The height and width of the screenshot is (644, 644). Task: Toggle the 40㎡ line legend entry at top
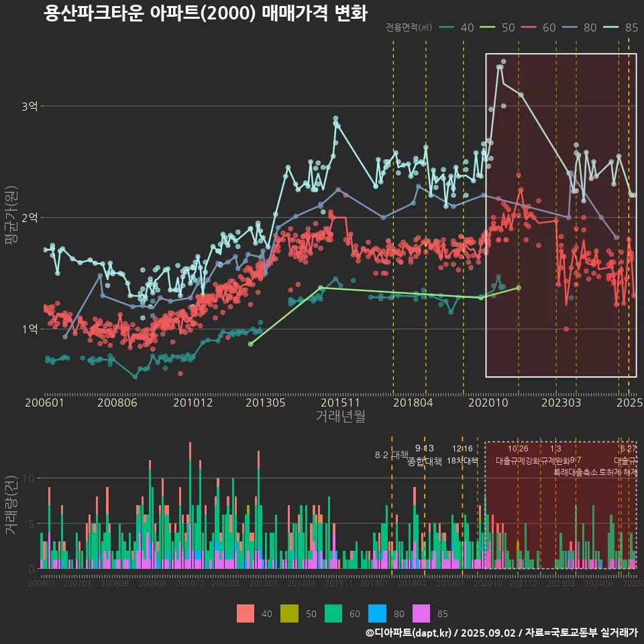pos(456,28)
